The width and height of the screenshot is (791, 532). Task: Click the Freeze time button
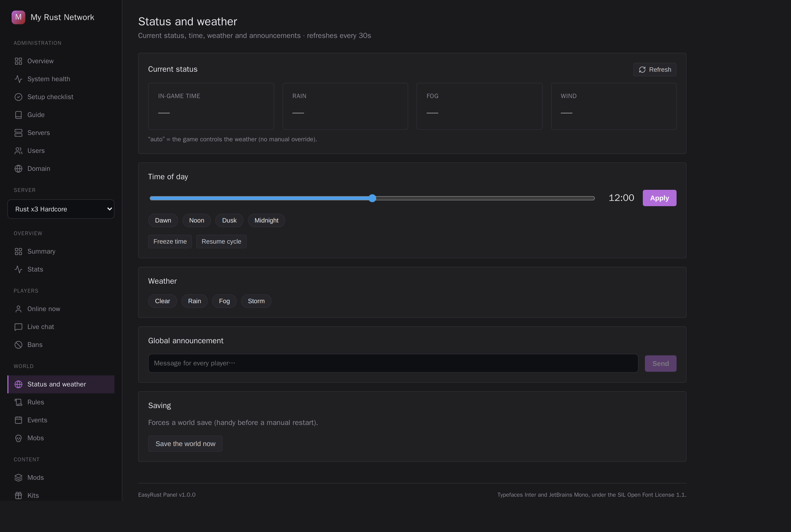coord(170,241)
